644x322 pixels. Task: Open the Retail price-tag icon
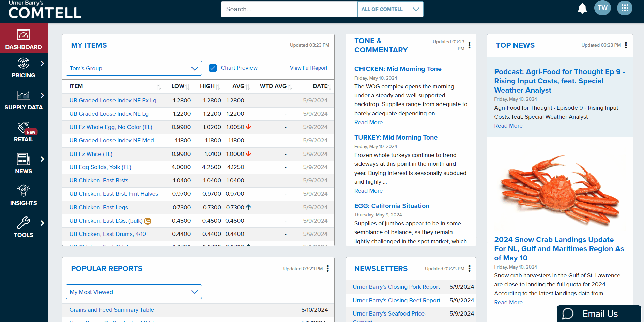click(24, 127)
